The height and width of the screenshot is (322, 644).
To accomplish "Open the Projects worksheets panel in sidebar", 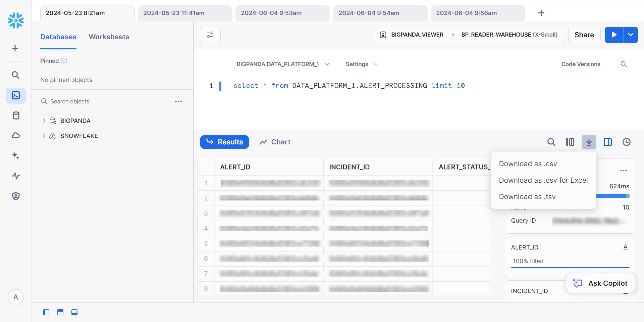I will point(15,95).
